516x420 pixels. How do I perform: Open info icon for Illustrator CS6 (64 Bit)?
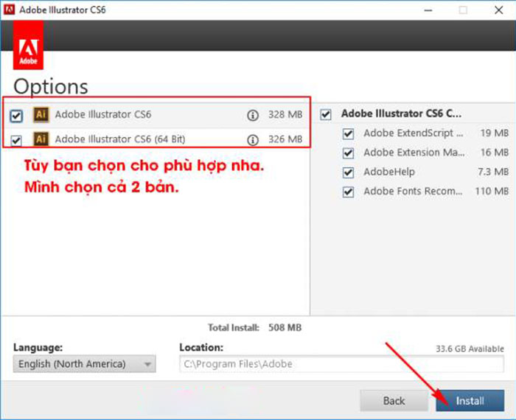(253, 140)
